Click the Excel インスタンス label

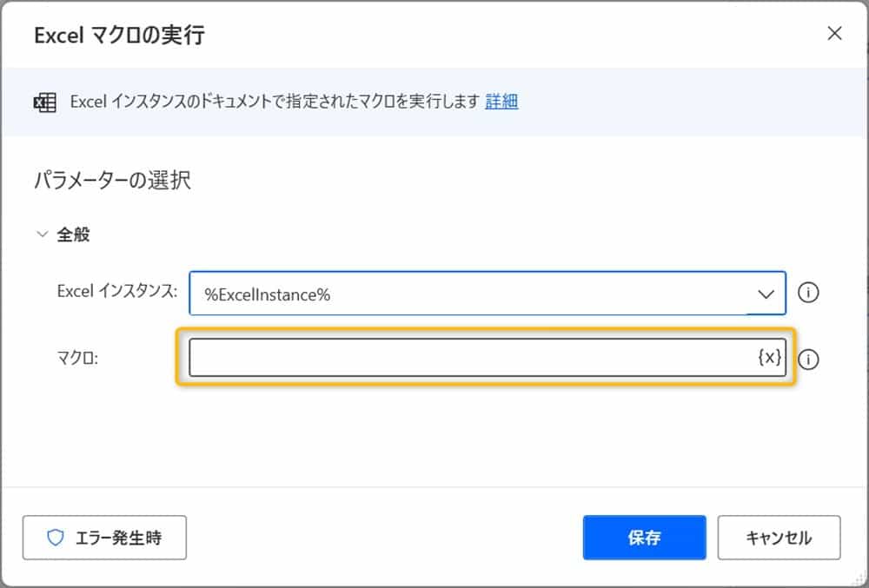point(117,292)
